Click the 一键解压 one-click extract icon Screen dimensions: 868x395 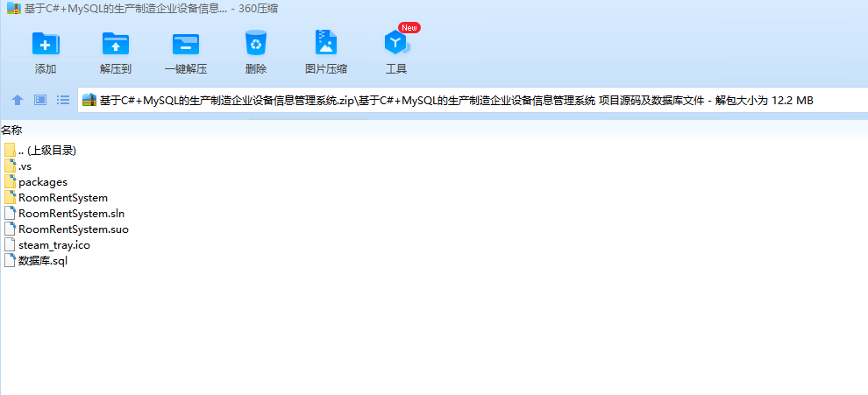pos(186,43)
